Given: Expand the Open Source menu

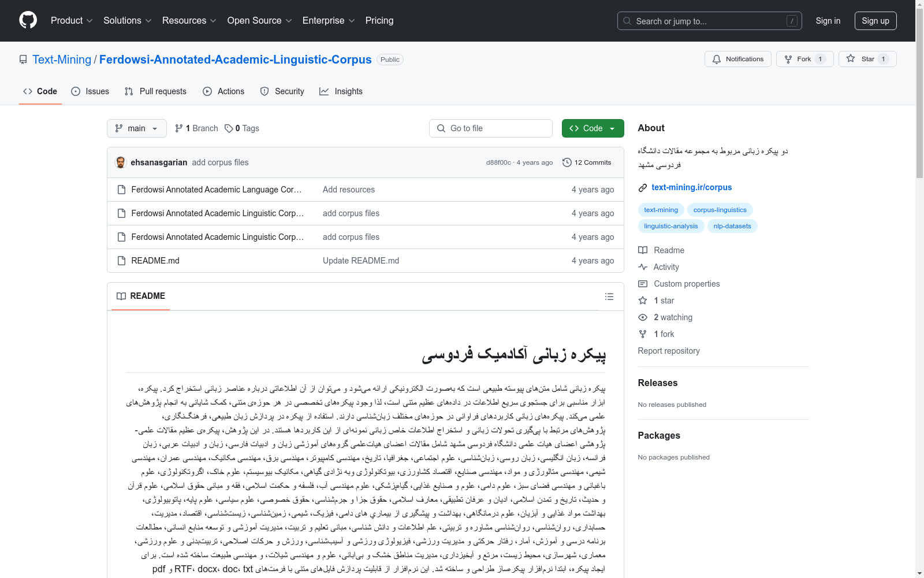Looking at the screenshot, I should 260,21.
